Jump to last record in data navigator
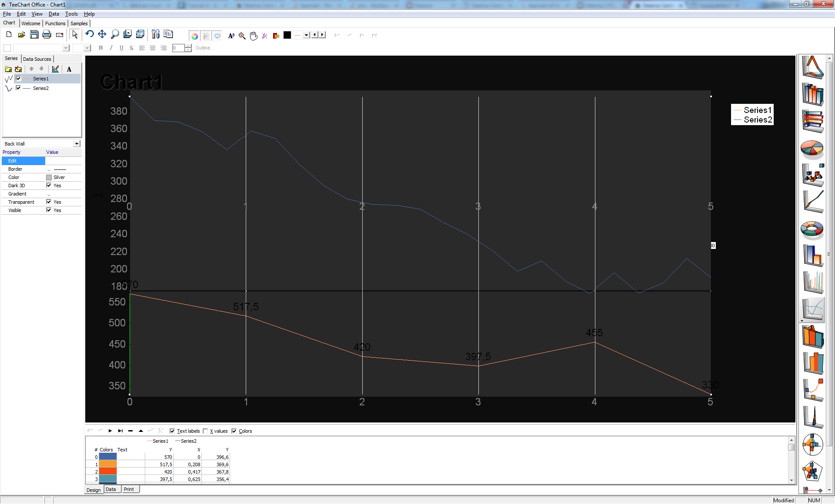 pos(120,431)
